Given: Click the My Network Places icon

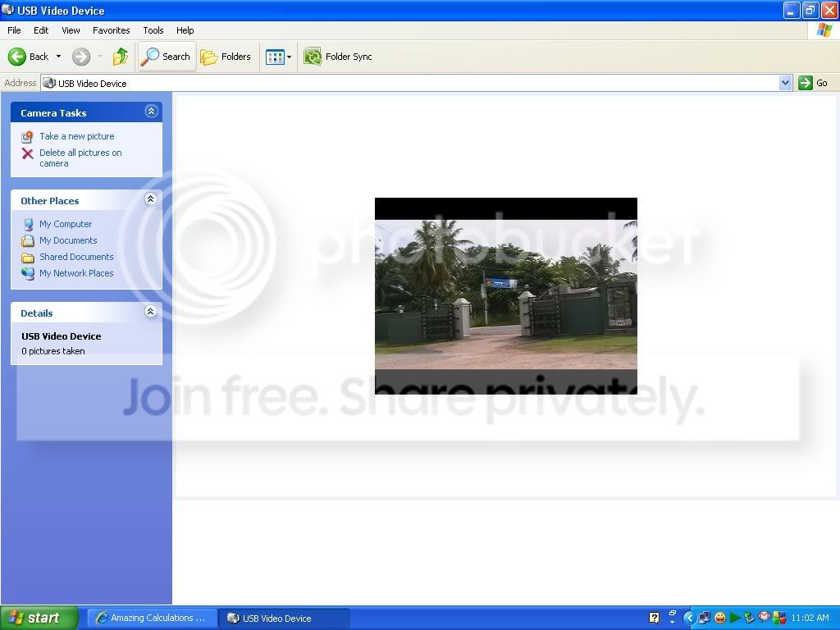Looking at the screenshot, I should coord(28,274).
